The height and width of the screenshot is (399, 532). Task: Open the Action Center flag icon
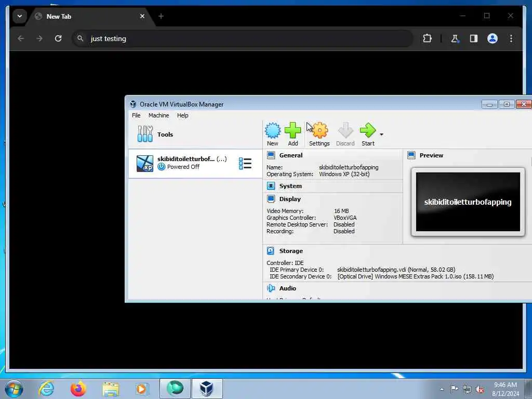tap(454, 389)
